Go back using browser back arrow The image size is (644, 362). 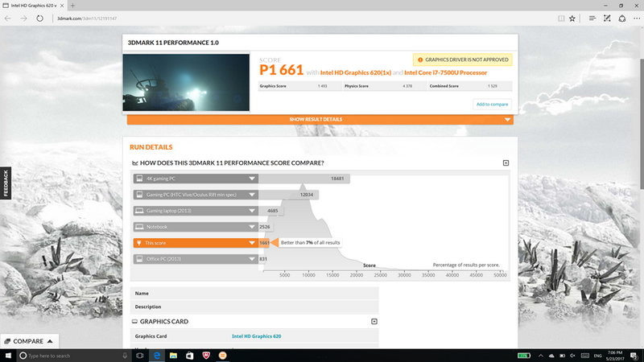point(8,19)
